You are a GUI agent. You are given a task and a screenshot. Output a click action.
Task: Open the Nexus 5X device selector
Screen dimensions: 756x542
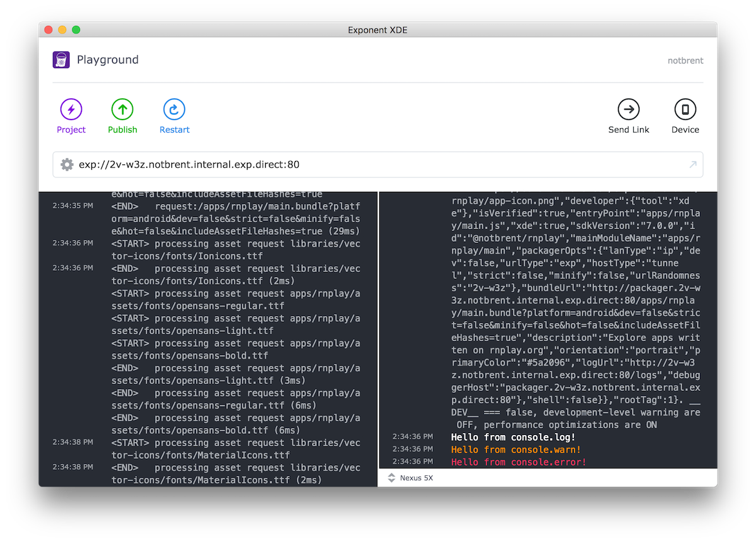point(410,478)
